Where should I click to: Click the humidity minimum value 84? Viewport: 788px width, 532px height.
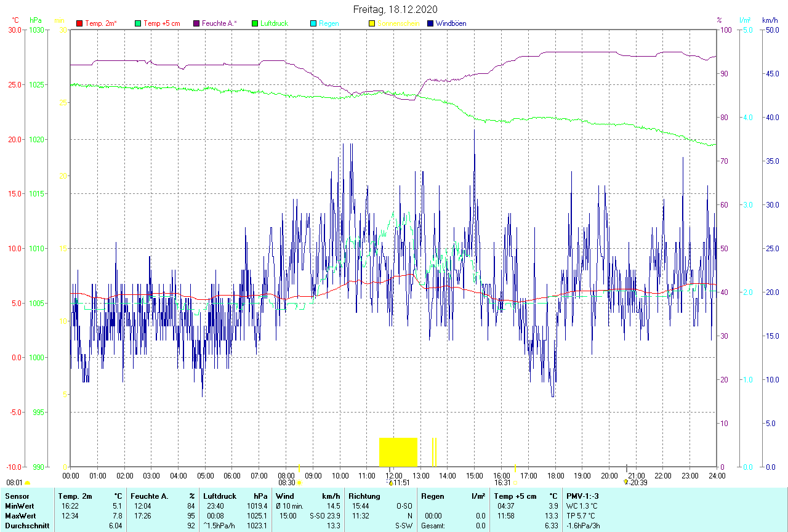point(191,506)
